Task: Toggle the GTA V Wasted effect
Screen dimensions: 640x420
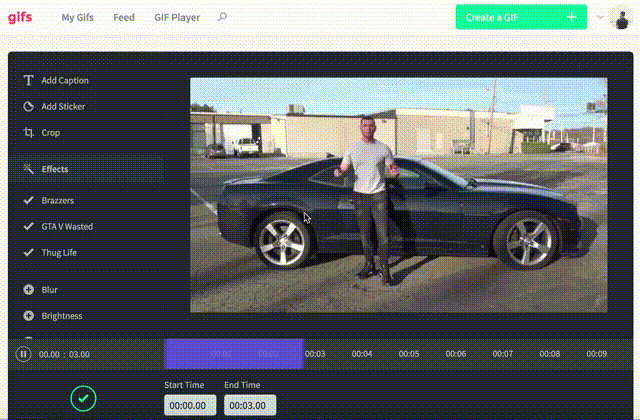Action: pos(28,227)
